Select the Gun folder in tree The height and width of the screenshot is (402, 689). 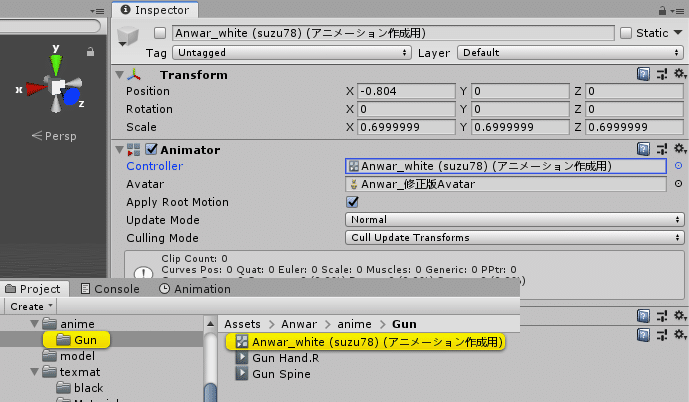tap(77, 340)
